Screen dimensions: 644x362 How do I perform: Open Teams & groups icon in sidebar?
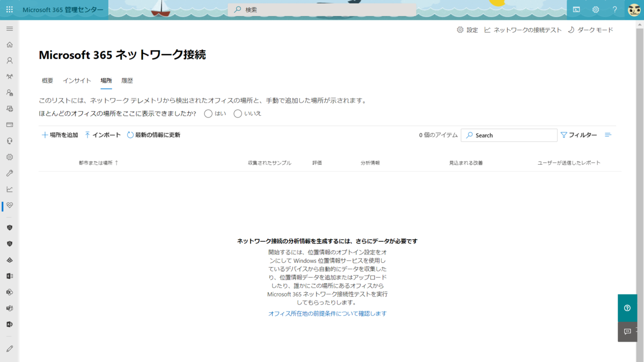point(10,77)
